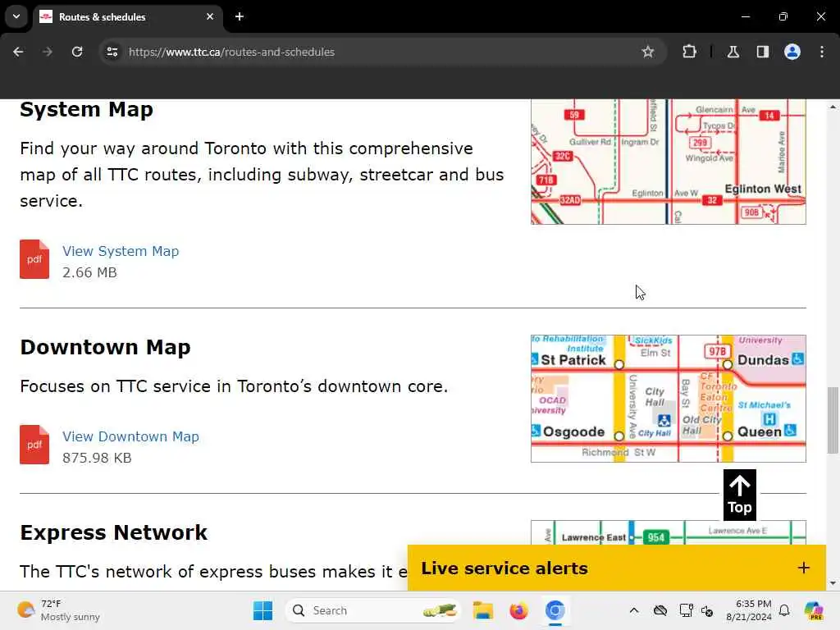Open the Chrome extensions puzzle icon
The width and height of the screenshot is (840, 630).
[689, 52]
